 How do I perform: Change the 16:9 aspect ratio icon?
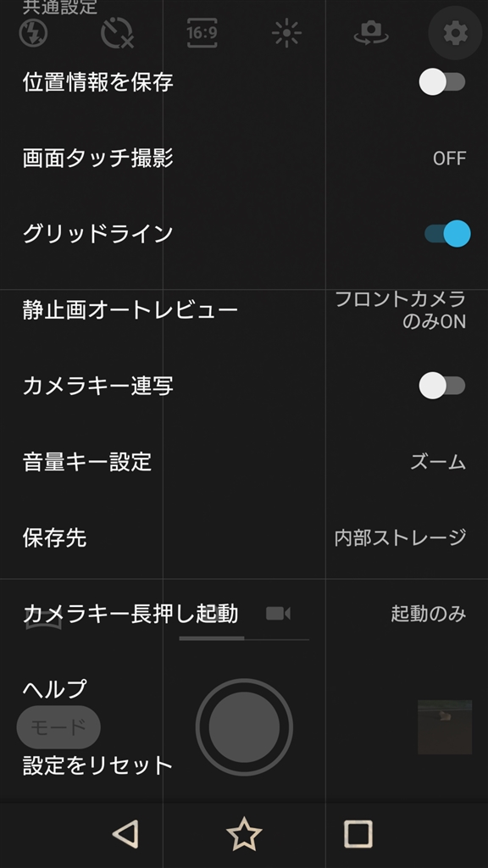pyautogui.click(x=202, y=33)
